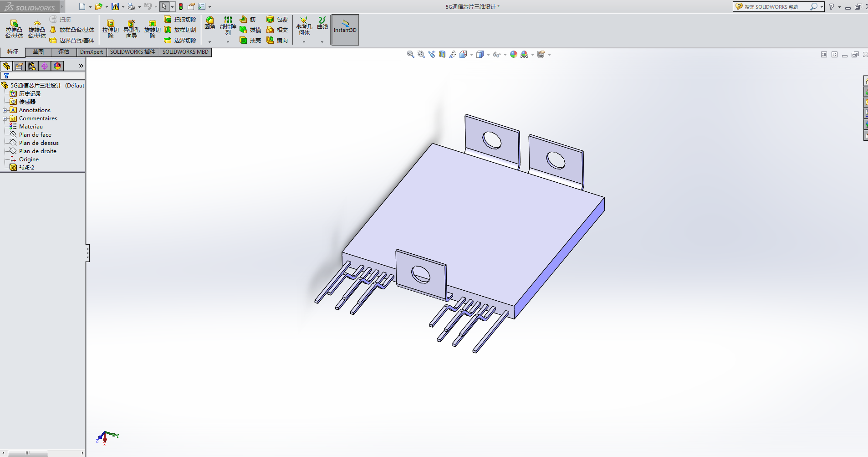
Task: Expand the 线性阵列 pattern dropdown arrow
Action: (x=228, y=42)
